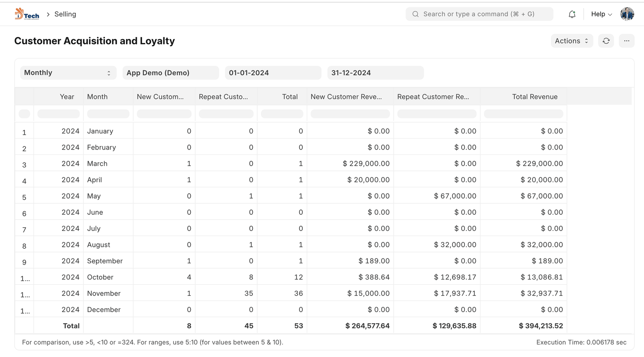This screenshot has width=644, height=357.
Task: Change the Monthly period selector
Action: (x=68, y=73)
